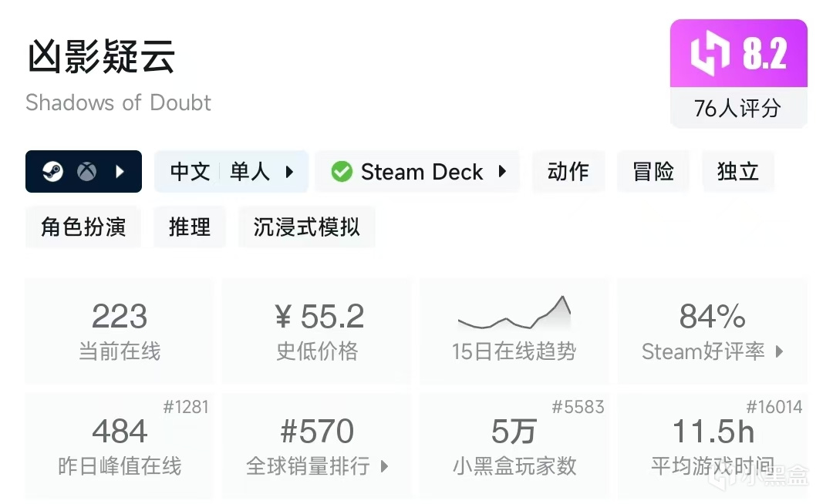The height and width of the screenshot is (504, 833).
Task: Tap the 推理 tag
Action: [x=190, y=227]
